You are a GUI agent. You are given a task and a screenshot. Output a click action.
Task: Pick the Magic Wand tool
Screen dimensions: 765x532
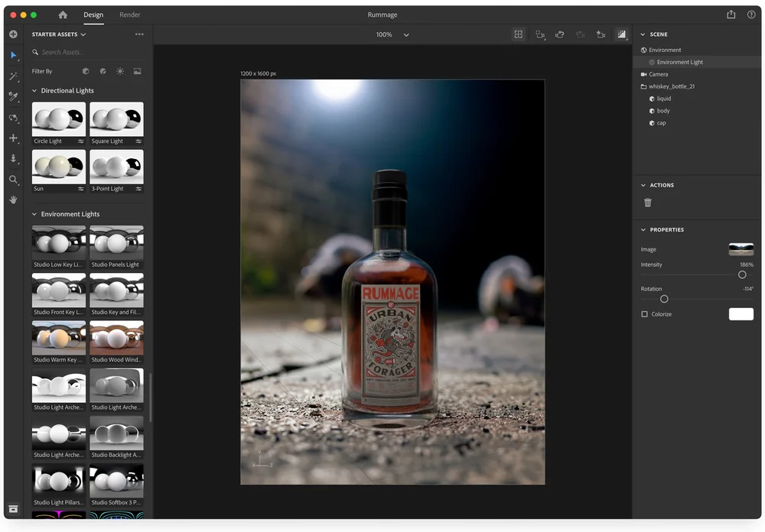(14, 76)
